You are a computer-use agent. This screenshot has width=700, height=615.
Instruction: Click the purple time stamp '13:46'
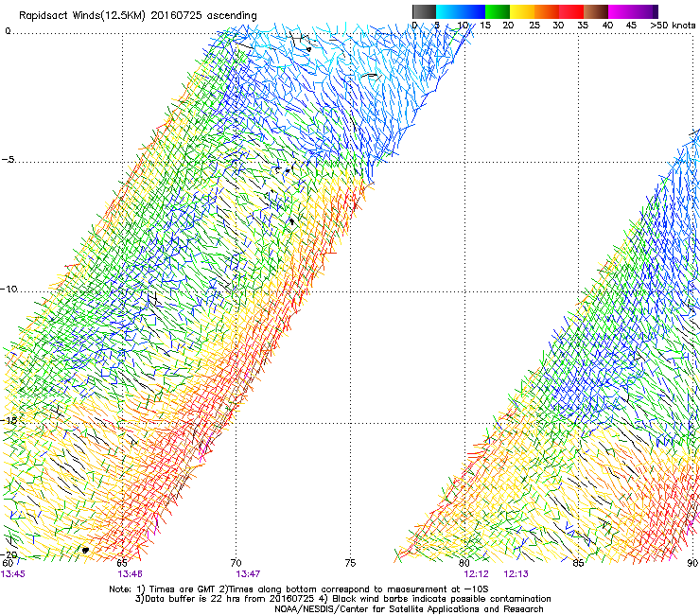[x=130, y=574]
